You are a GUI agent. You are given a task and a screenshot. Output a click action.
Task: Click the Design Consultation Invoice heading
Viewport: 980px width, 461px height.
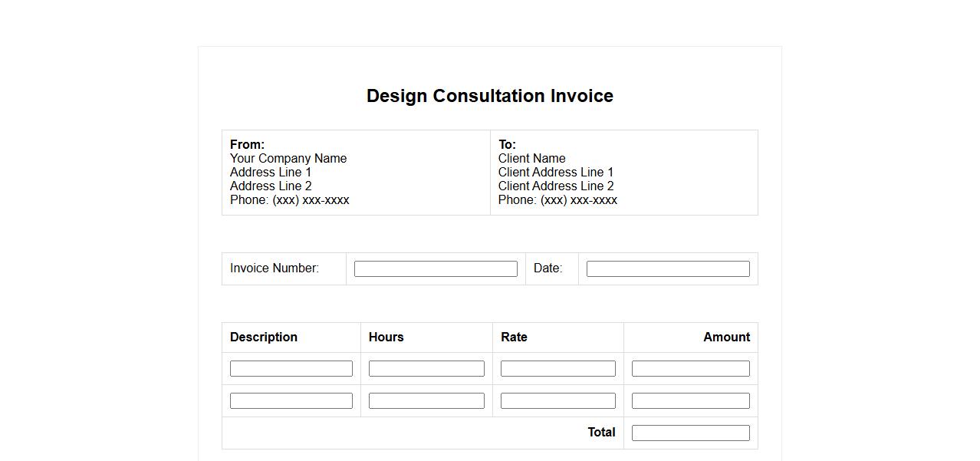pos(490,96)
